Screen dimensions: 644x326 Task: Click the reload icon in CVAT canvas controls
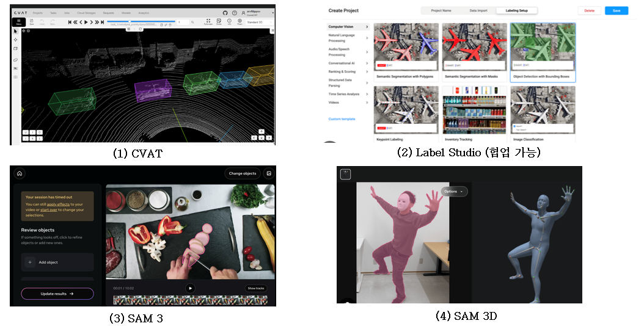(x=141, y=29)
